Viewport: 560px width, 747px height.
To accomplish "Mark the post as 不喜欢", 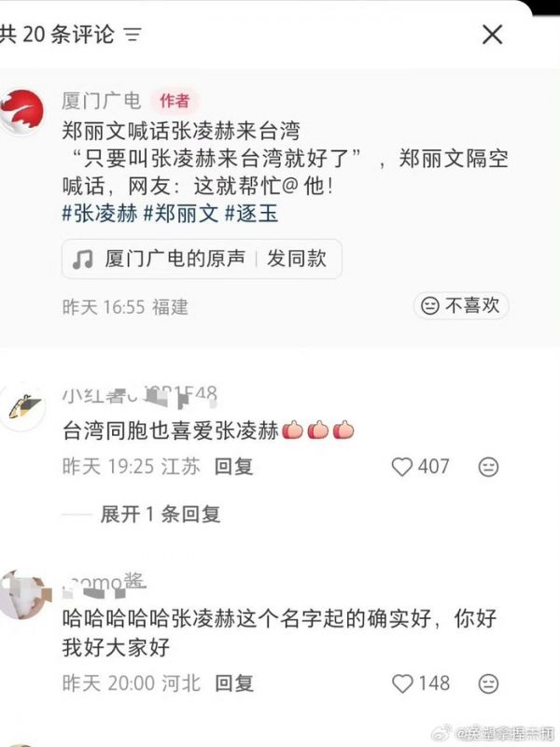I will [x=460, y=305].
